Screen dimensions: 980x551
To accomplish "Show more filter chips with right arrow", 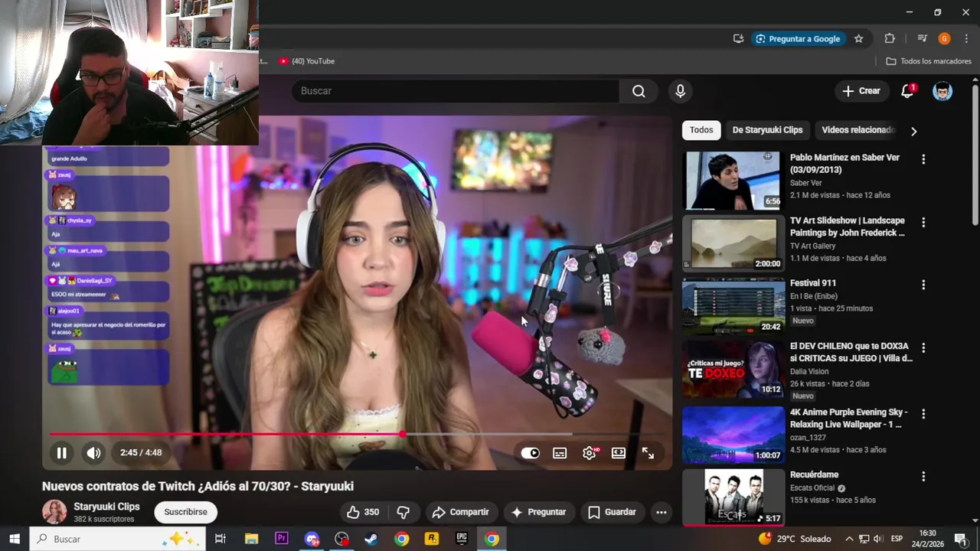I will pyautogui.click(x=913, y=131).
